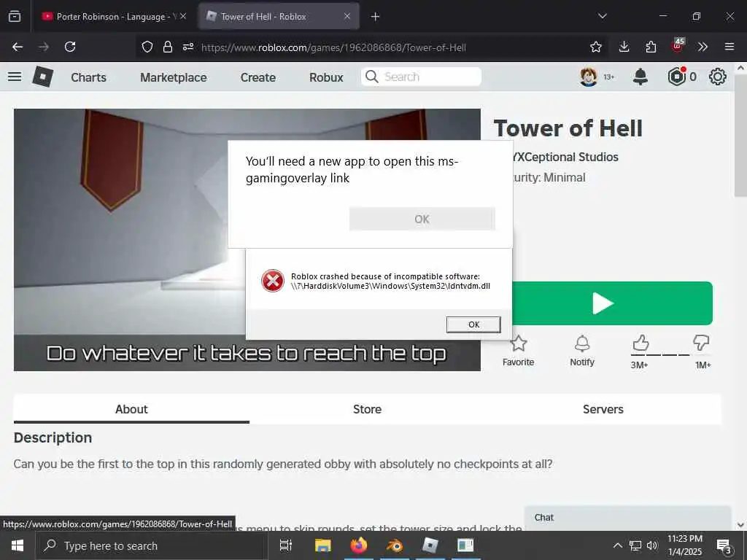Click the 'Maturity: Minimal' rating text
Image resolution: width=747 pixels, height=560 pixels.
(x=549, y=178)
